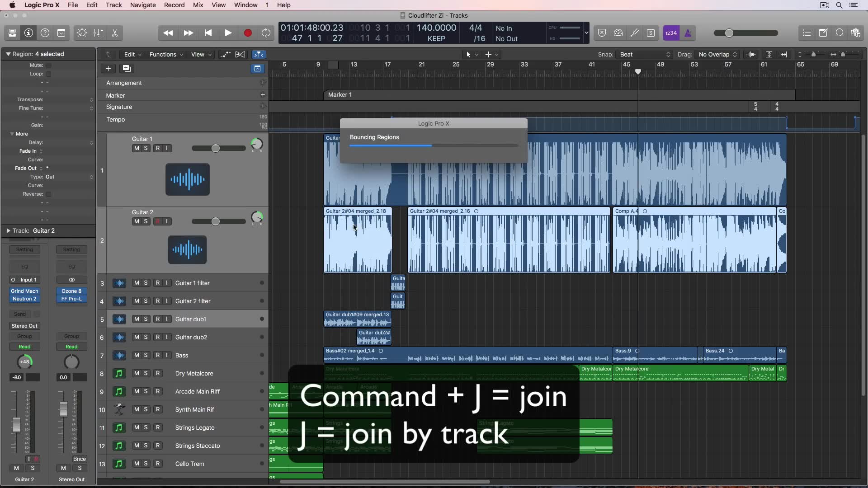Screen dimensions: 868x488
Task: Open the Smart Controls dial icon
Action: point(82,33)
